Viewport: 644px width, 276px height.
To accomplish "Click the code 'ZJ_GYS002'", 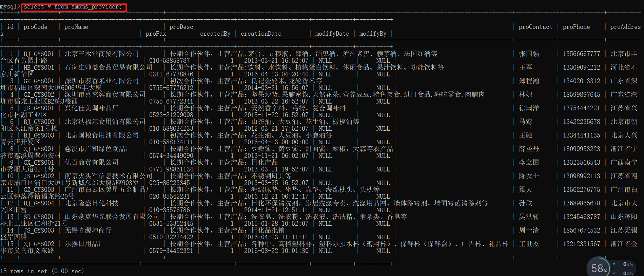I will [39, 244].
